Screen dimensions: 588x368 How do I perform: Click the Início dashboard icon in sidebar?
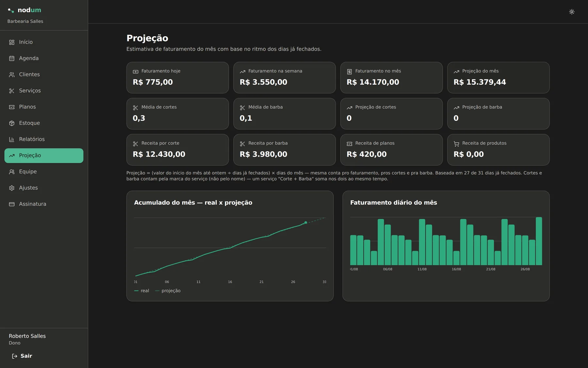pyautogui.click(x=12, y=42)
